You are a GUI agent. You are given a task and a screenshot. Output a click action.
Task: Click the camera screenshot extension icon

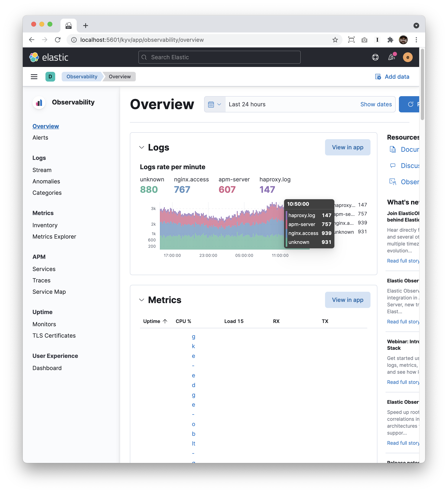coord(364,40)
